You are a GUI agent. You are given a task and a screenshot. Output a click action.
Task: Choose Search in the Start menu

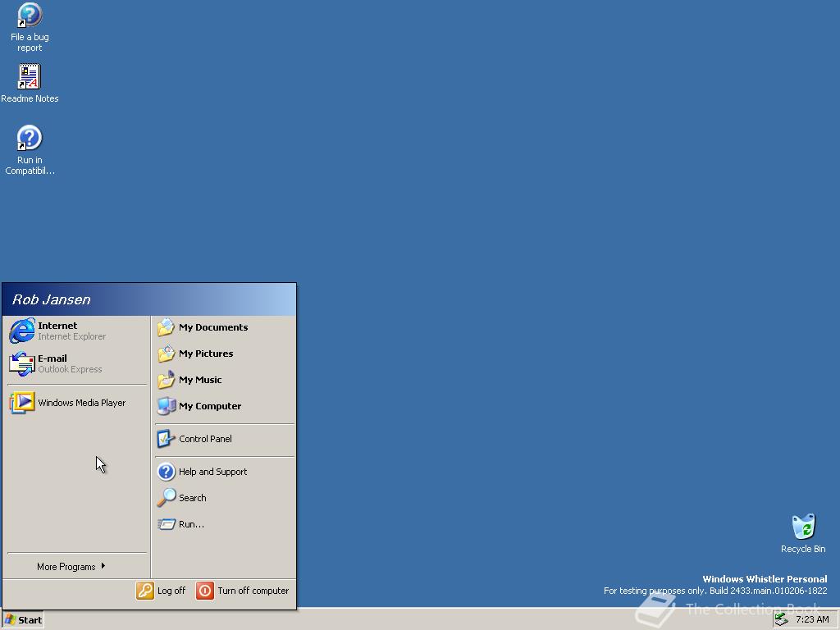click(x=225, y=498)
